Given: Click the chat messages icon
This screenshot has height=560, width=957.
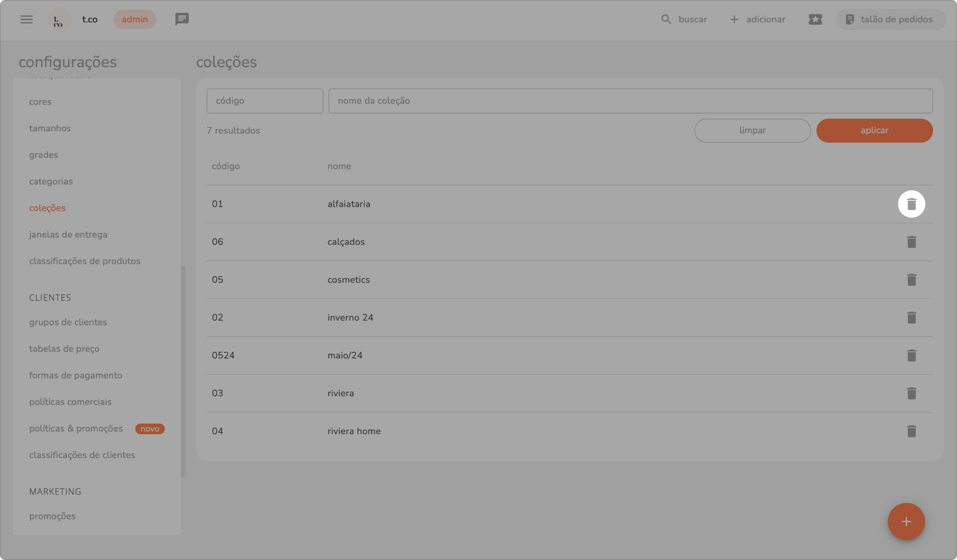Looking at the screenshot, I should coord(182,20).
